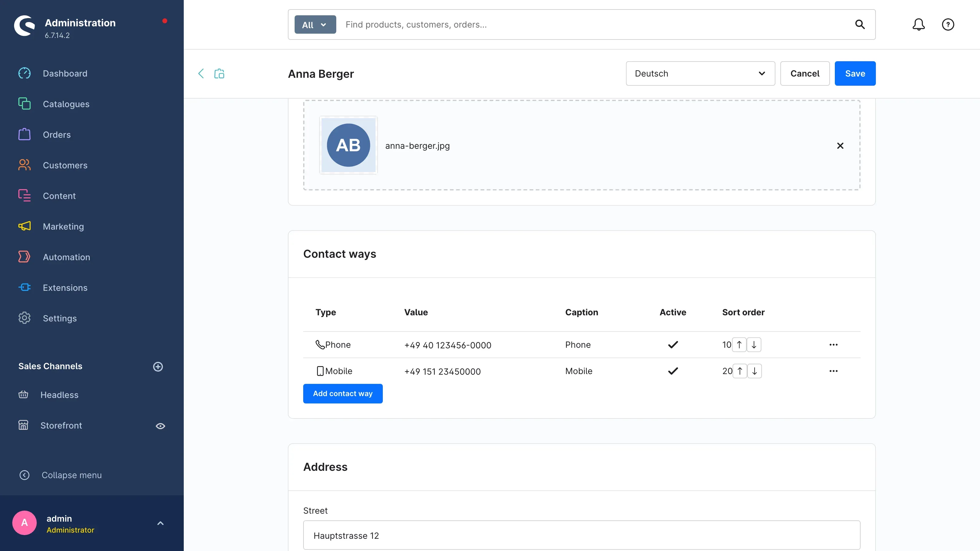Click the Cancel button
The height and width of the screenshot is (551, 980).
tap(805, 73)
